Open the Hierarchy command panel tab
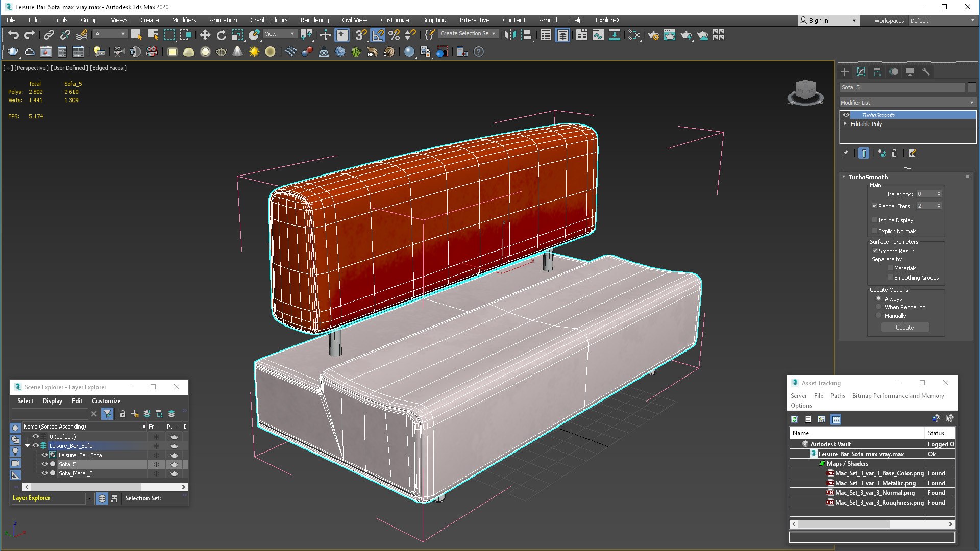This screenshot has width=980, height=551. [877, 72]
